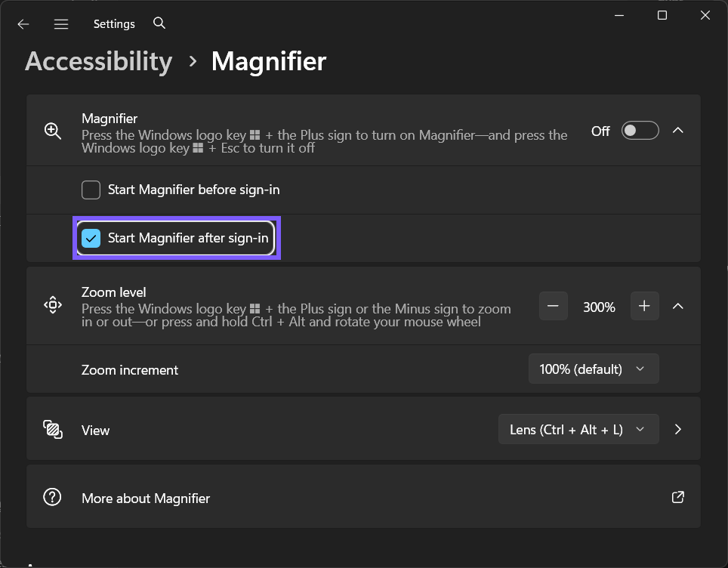Click the Magnifier breadcrumb title
The height and width of the screenshot is (568, 728).
pos(269,61)
